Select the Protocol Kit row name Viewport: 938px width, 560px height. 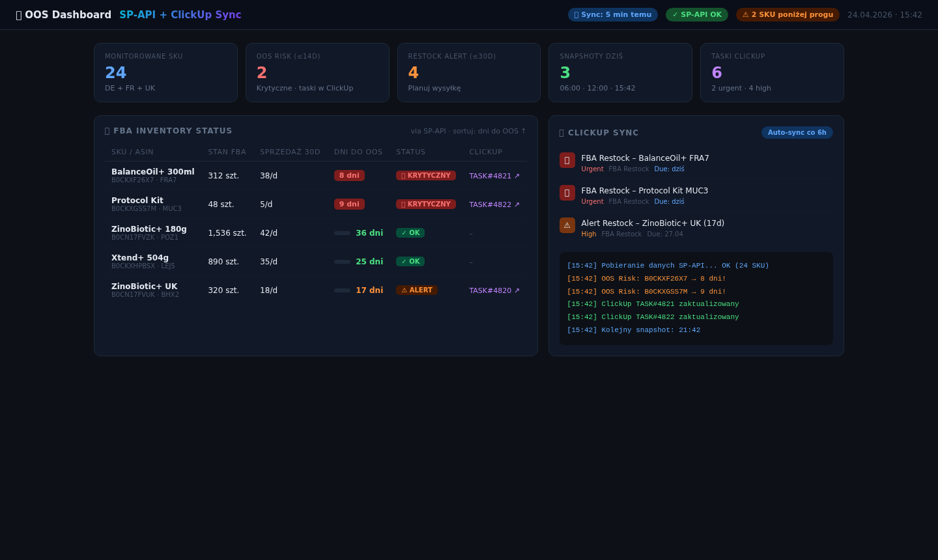tap(137, 201)
